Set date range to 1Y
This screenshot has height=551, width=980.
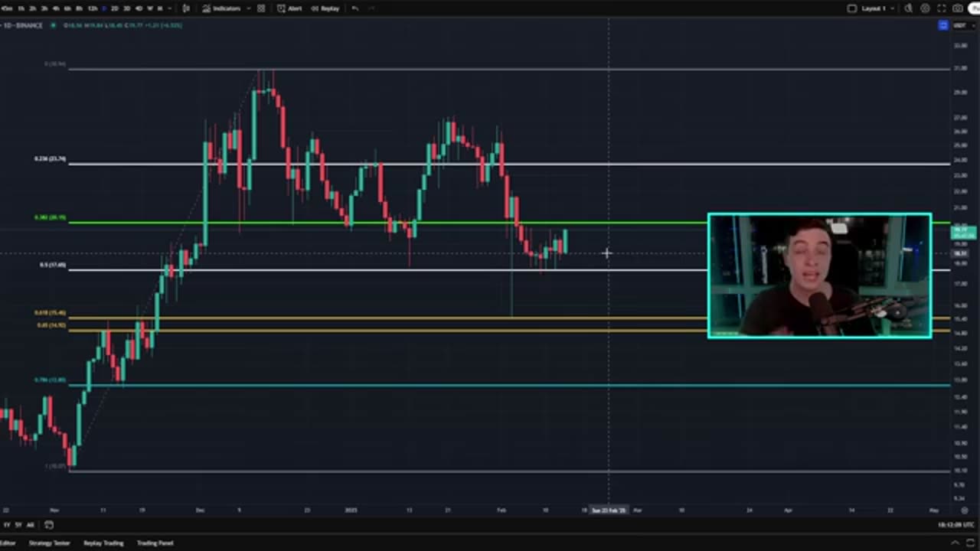pyautogui.click(x=7, y=524)
